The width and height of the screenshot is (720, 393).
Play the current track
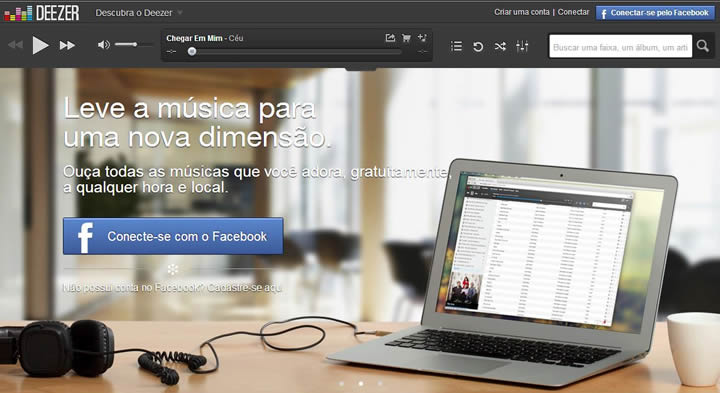point(40,45)
